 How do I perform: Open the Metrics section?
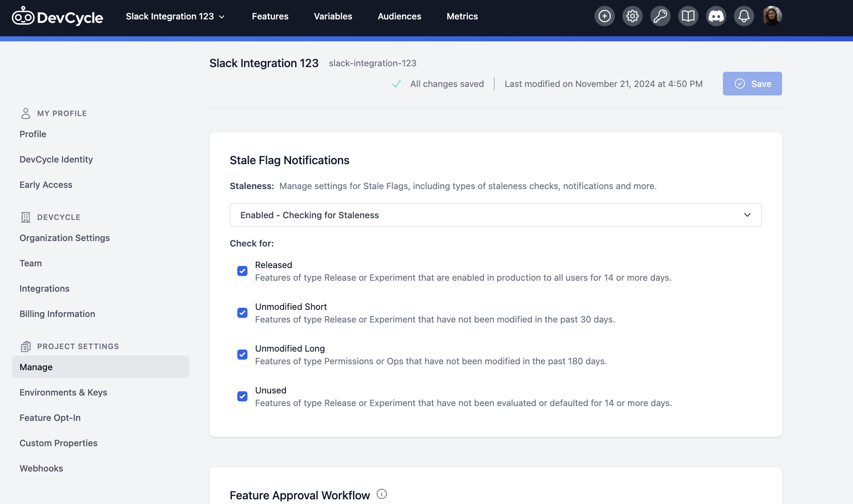point(462,16)
